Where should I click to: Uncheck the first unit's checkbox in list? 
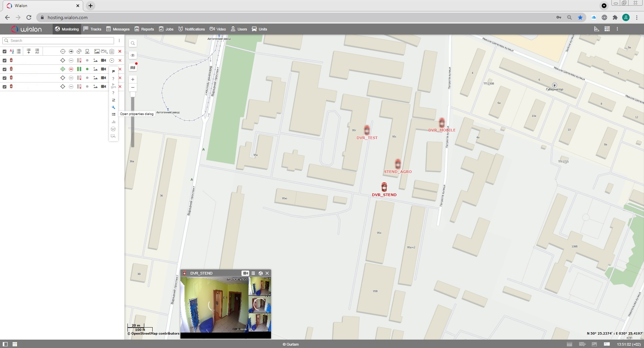pos(4,61)
